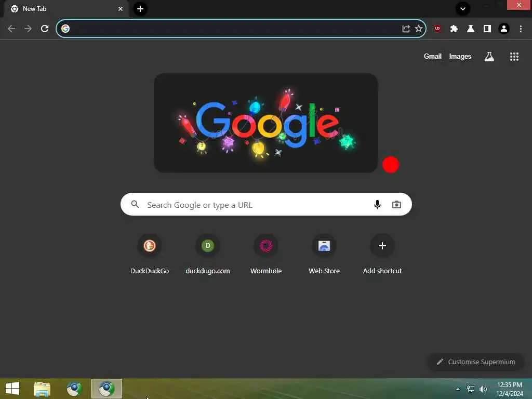This screenshot has height=399, width=532.
Task: Bookmark this tab with the star icon
Action: click(419, 29)
